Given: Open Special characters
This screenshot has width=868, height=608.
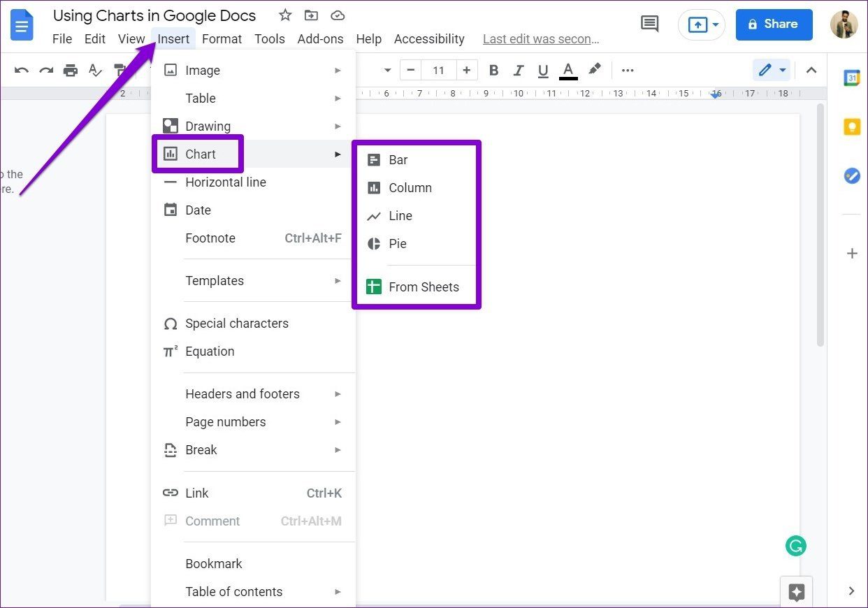Looking at the screenshot, I should click(253, 324).
